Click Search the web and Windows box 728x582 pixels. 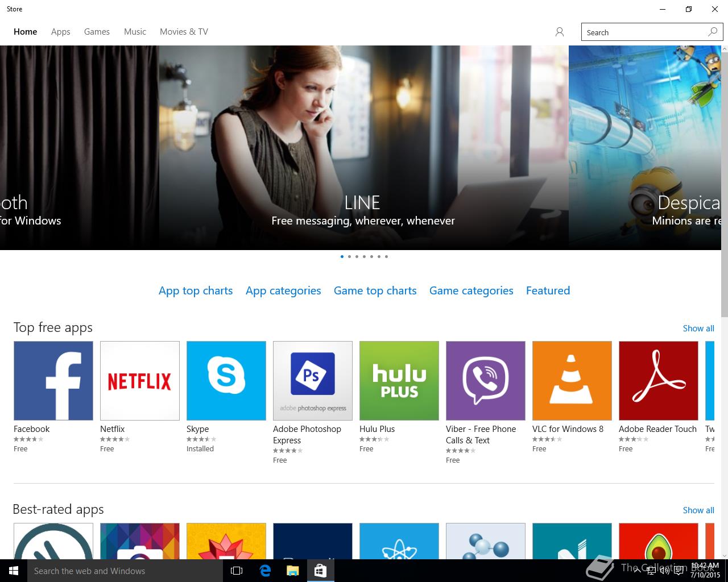click(125, 571)
